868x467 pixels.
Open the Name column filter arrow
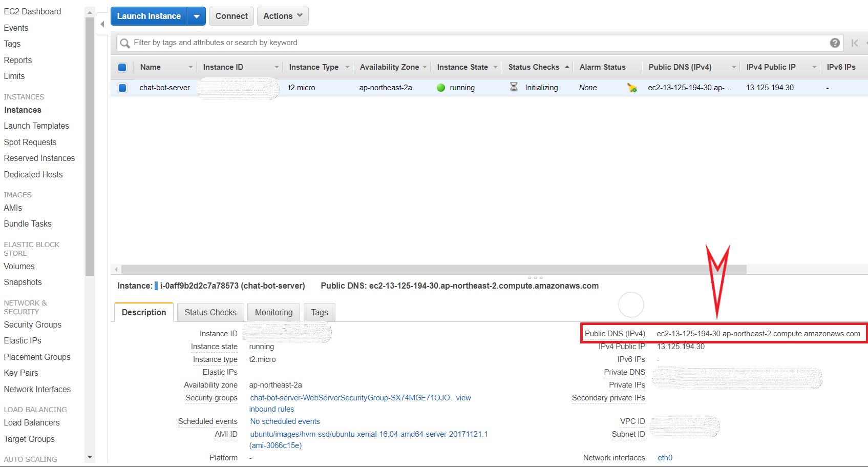(190, 67)
